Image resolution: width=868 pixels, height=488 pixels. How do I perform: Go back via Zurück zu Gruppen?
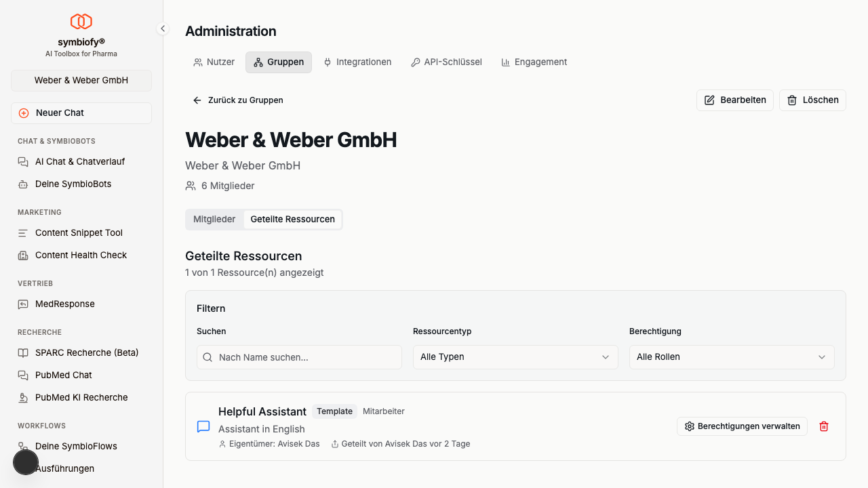(x=238, y=100)
